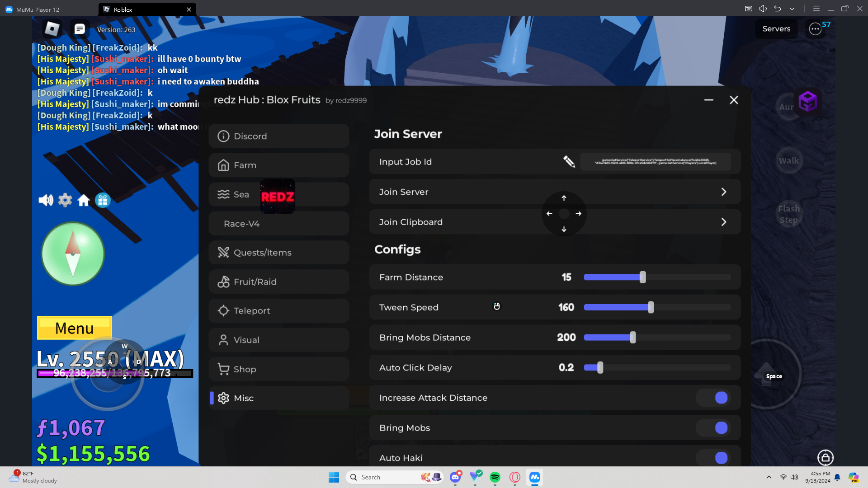The height and width of the screenshot is (488, 868).
Task: Open Spotify from the taskbar
Action: (x=495, y=477)
